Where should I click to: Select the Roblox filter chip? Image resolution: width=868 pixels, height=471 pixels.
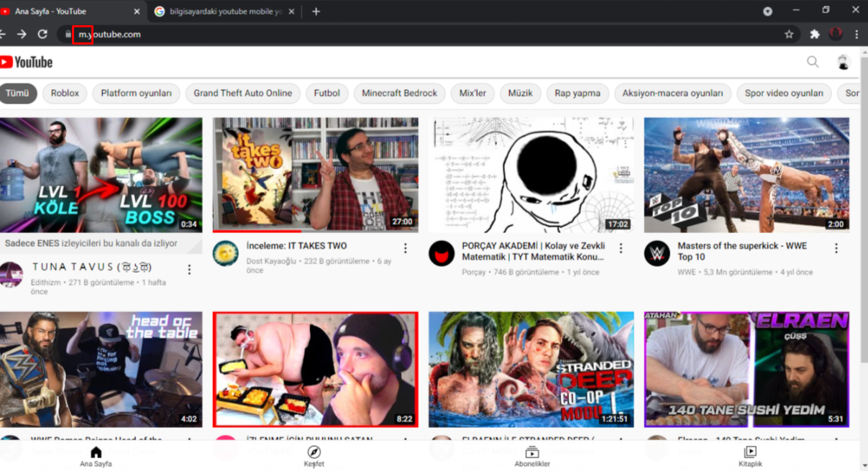coord(65,93)
